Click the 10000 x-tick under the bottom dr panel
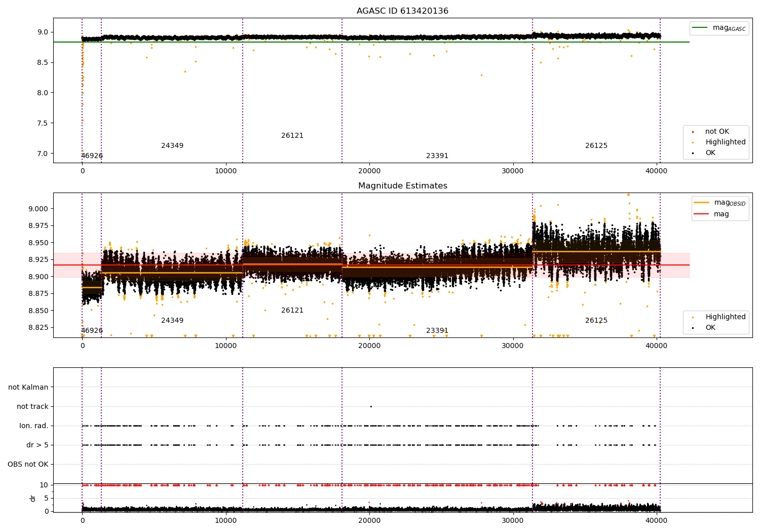 tap(225, 520)
